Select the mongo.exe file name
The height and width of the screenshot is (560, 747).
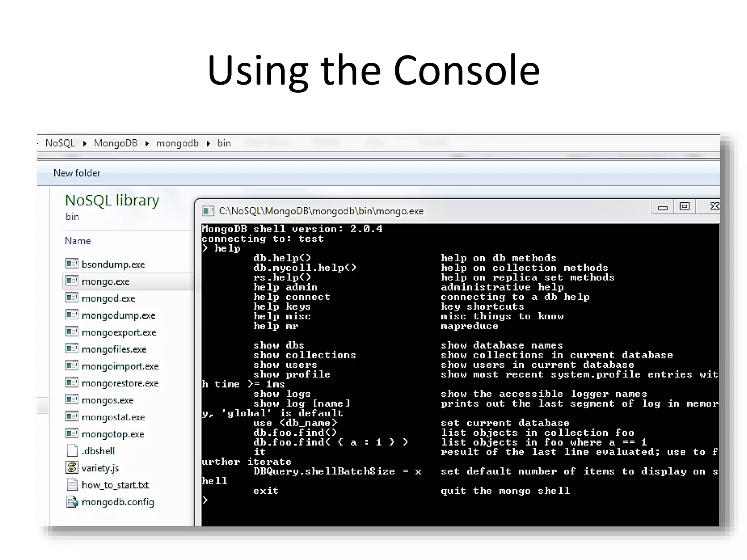(106, 281)
